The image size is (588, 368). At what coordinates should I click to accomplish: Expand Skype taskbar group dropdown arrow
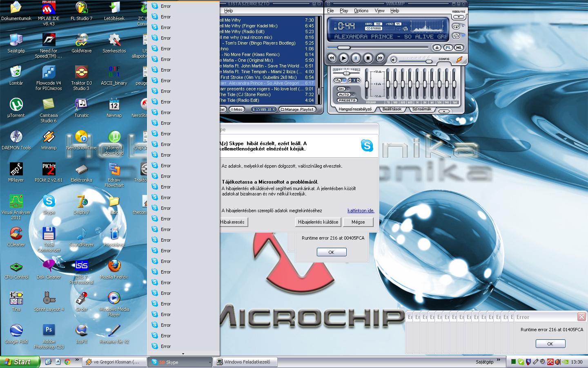click(x=210, y=362)
